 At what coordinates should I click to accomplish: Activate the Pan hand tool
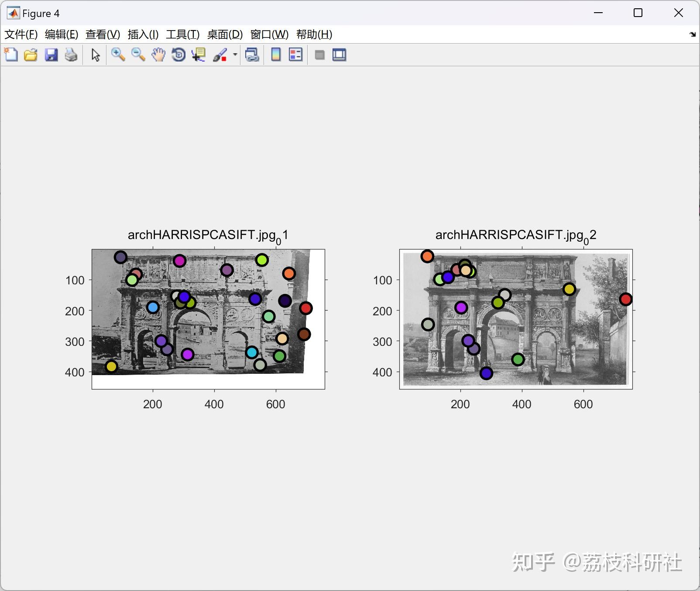(158, 55)
